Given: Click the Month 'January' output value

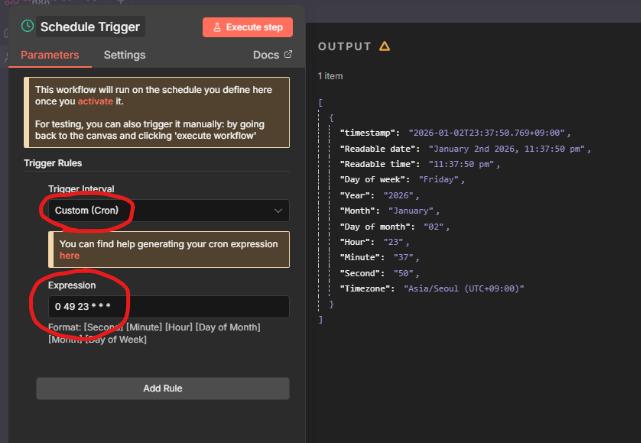Looking at the screenshot, I should pyautogui.click(x=412, y=211).
